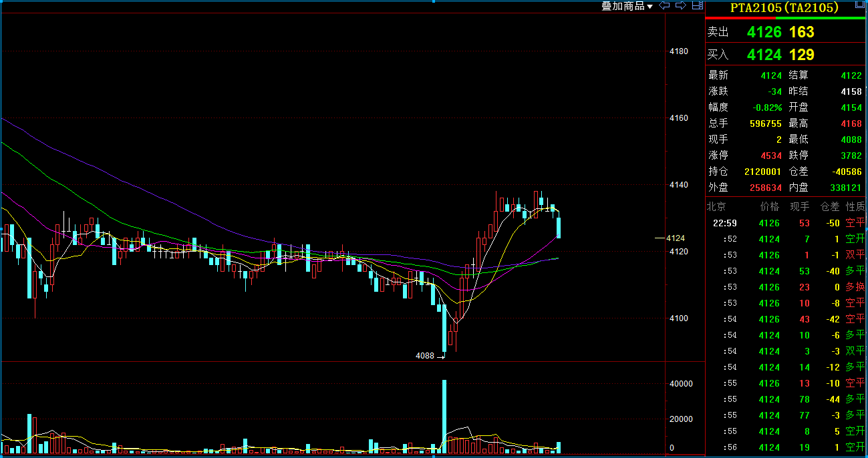The width and height of the screenshot is (868, 458).
Task: Select the PTA2105 (TA2105) contract title
Action: [x=784, y=8]
